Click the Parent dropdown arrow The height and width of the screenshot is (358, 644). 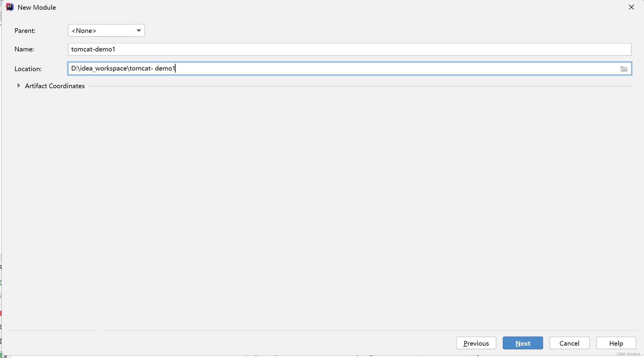tap(139, 31)
